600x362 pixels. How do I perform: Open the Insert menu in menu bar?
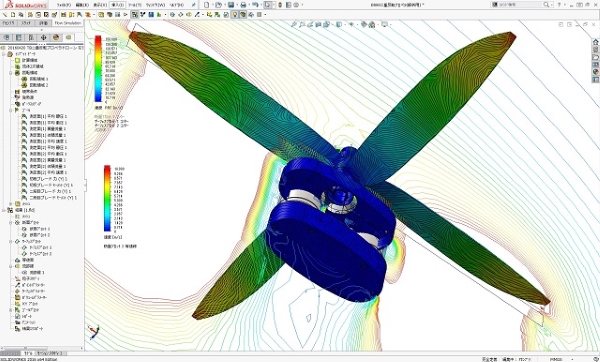click(116, 5)
